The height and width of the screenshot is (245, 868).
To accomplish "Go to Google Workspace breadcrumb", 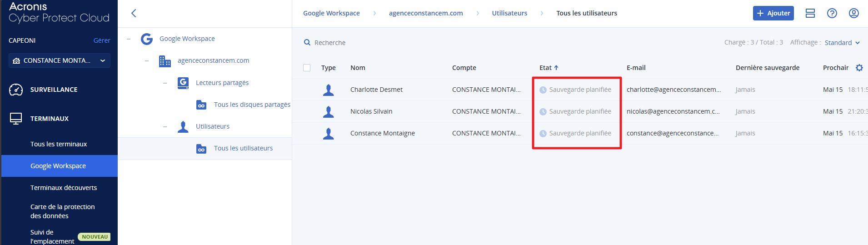I will pyautogui.click(x=331, y=13).
